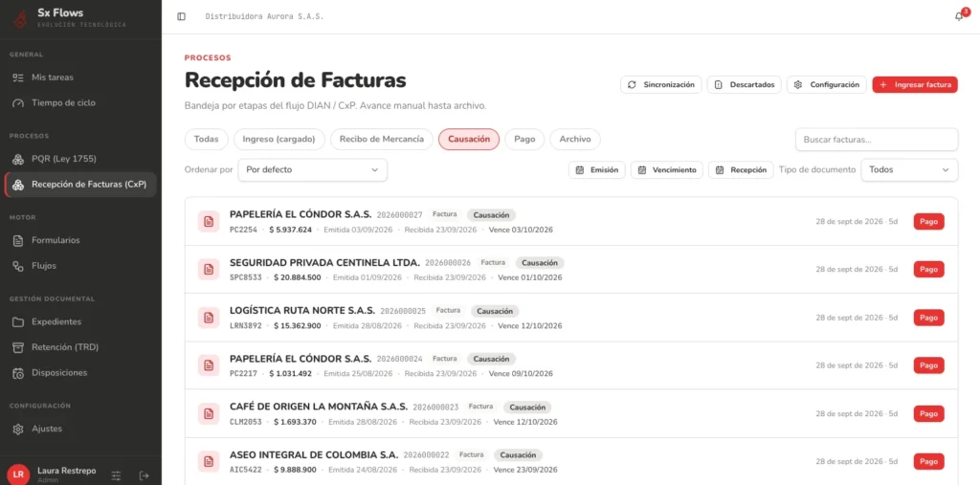Select the Todas stage filter
Screen dimensions: 980x485
point(207,139)
